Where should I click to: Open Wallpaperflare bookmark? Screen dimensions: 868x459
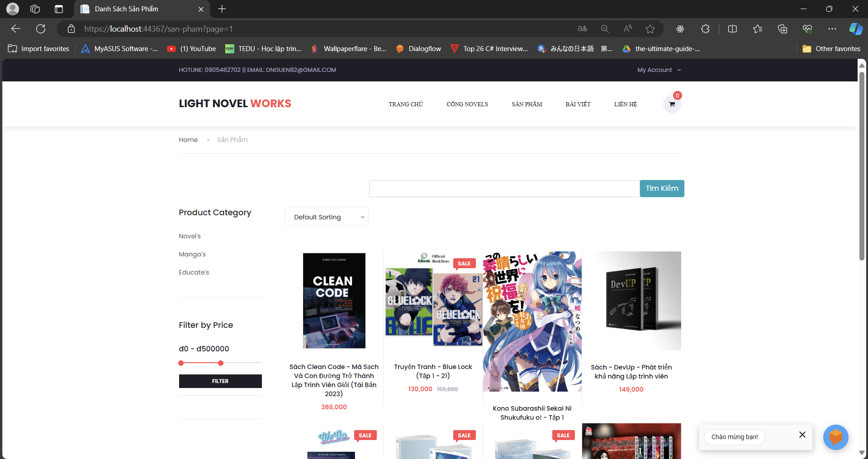pyautogui.click(x=348, y=49)
